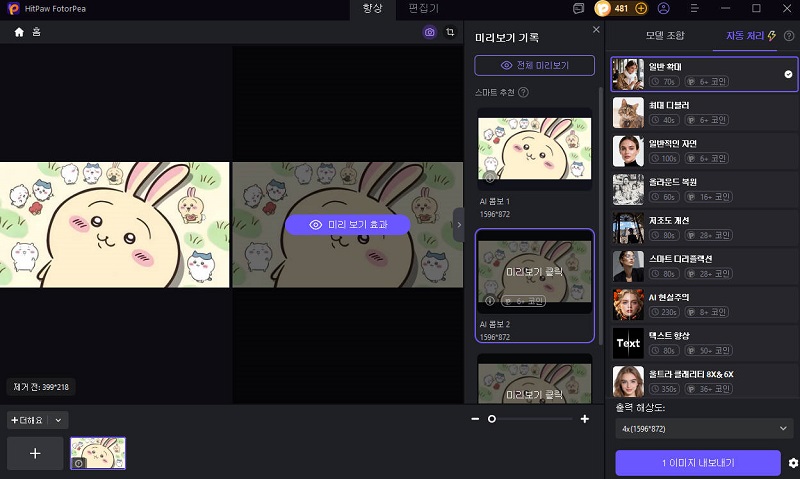Zoom out with the minus icon
The image size is (800, 479).
coord(475,419)
